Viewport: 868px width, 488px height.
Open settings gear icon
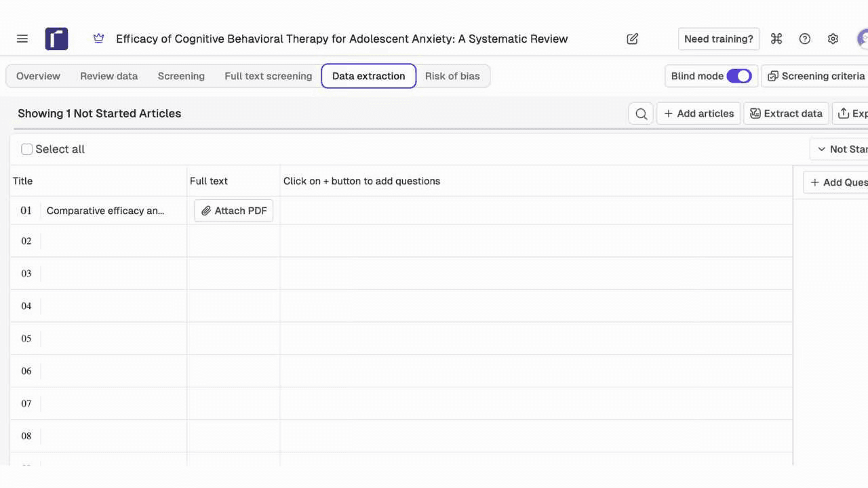point(833,39)
